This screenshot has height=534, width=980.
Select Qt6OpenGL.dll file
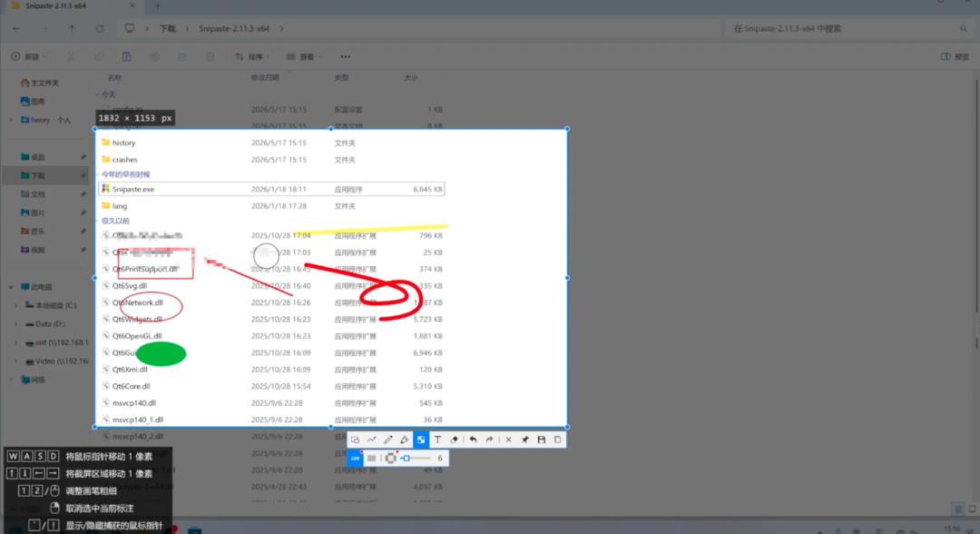point(272,336)
